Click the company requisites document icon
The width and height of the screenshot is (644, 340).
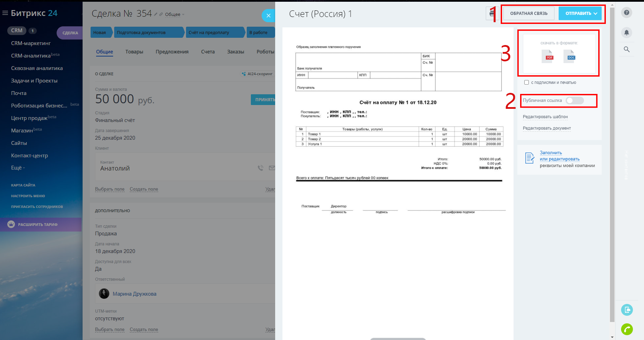(529, 158)
